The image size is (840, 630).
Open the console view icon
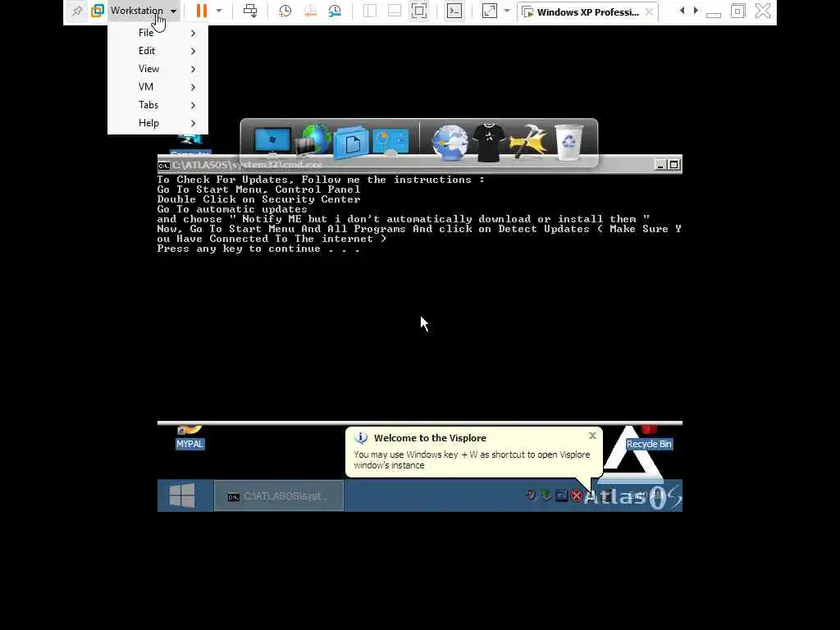(x=454, y=11)
